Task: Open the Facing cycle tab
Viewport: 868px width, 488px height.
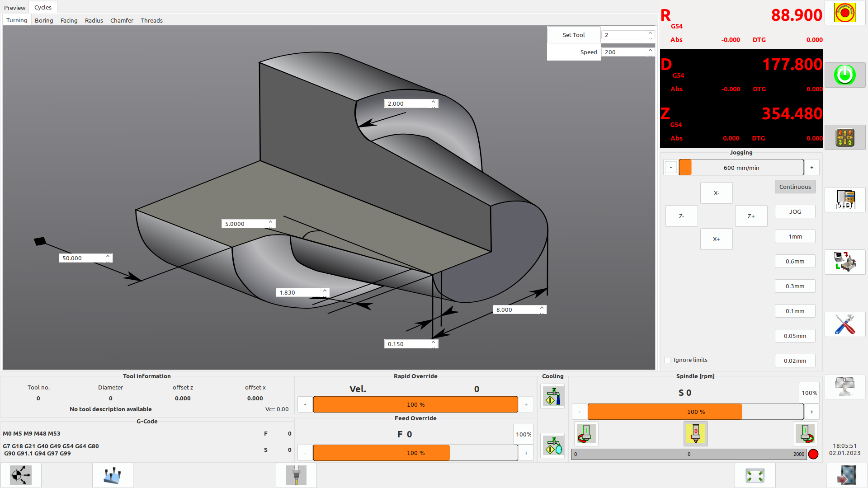Action: click(x=69, y=20)
